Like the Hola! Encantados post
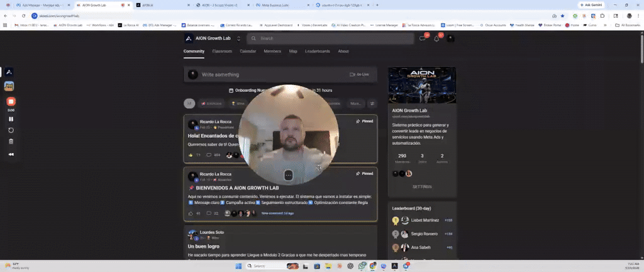 tap(191, 155)
